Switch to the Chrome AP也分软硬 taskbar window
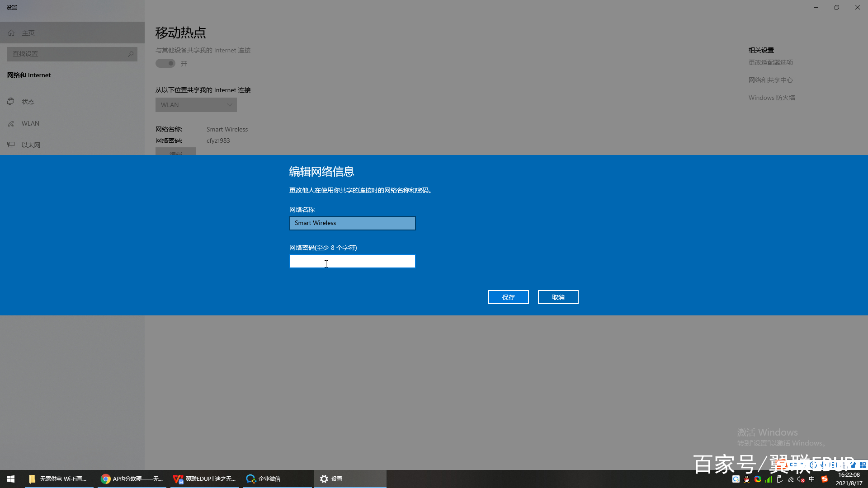The height and width of the screenshot is (488, 868). coord(132,479)
